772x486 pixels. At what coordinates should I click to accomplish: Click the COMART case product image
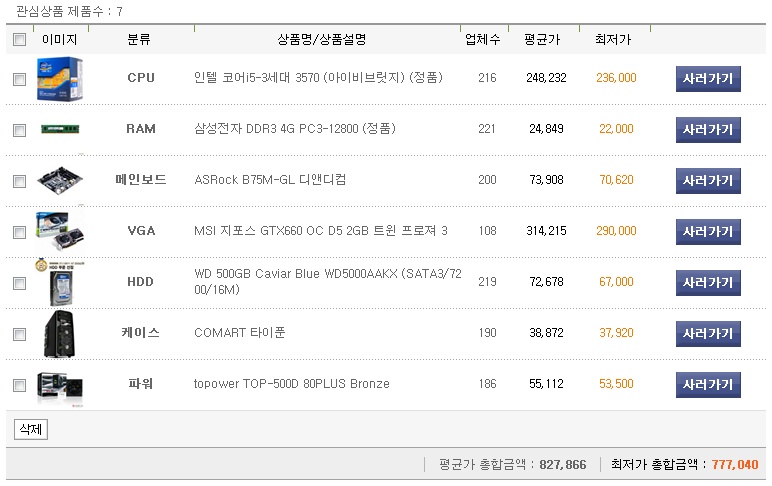59,333
